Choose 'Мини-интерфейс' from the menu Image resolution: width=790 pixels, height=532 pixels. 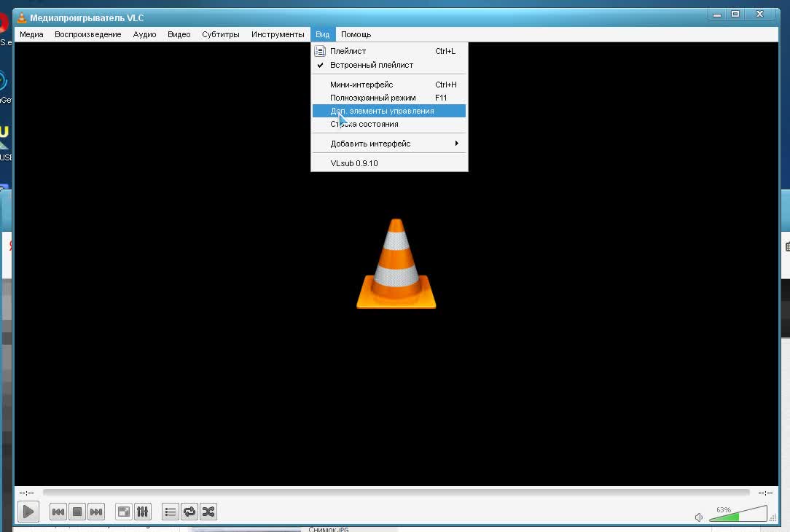click(361, 85)
